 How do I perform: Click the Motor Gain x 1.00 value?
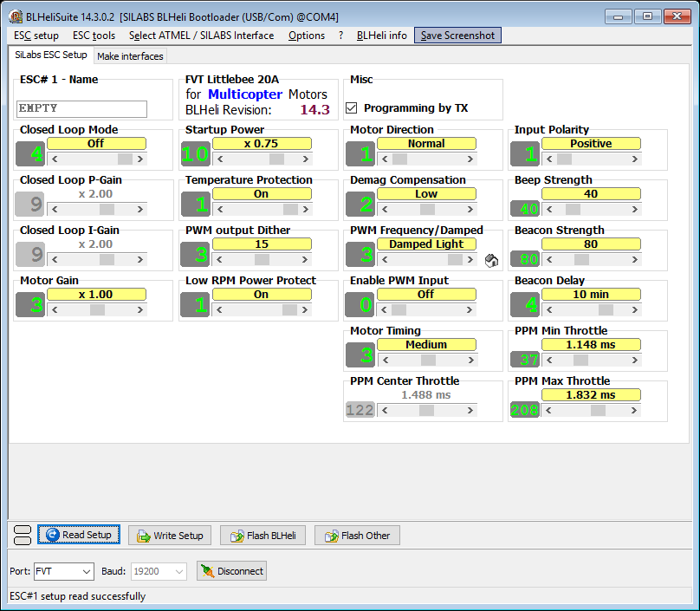pos(96,295)
